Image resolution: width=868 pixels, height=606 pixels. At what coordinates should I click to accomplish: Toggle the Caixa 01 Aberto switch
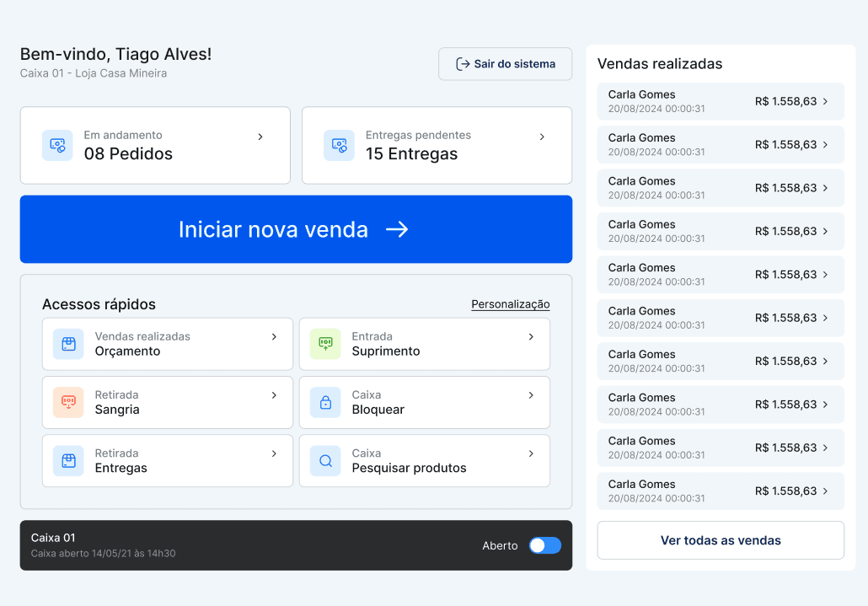click(x=544, y=545)
